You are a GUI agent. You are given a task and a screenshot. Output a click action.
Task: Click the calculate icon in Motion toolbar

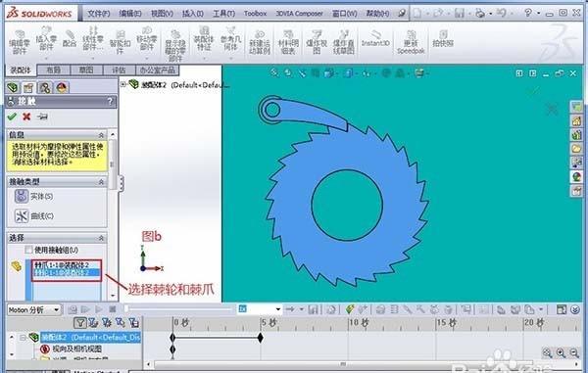pyautogui.click(x=73, y=309)
